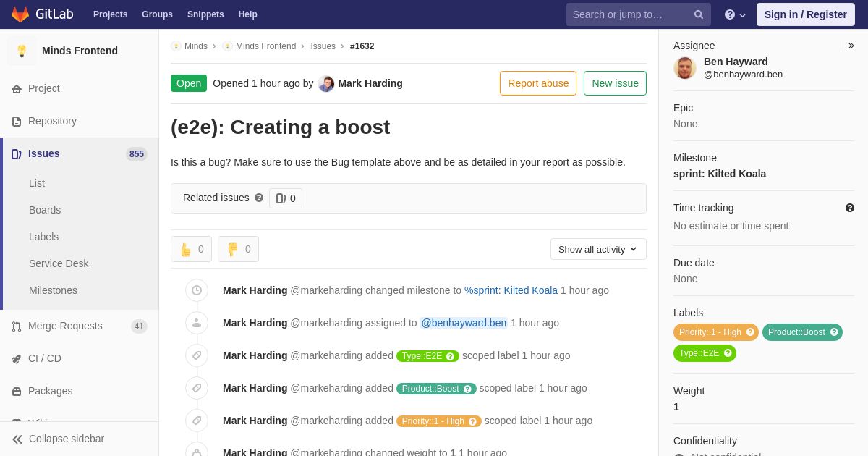Viewport: 868px width, 456px height.
Task: Follow the %sprint: Kilted Koala link
Action: point(511,290)
